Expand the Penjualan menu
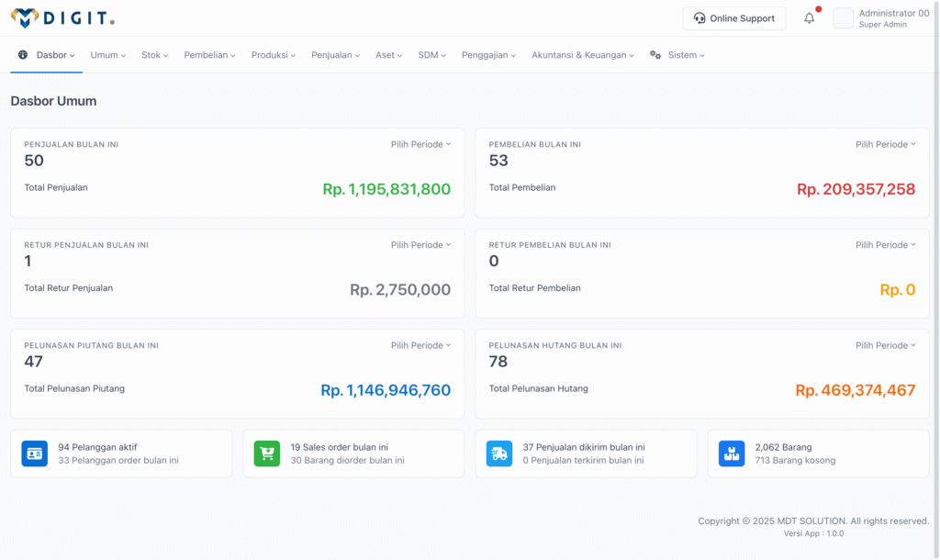 click(x=335, y=55)
